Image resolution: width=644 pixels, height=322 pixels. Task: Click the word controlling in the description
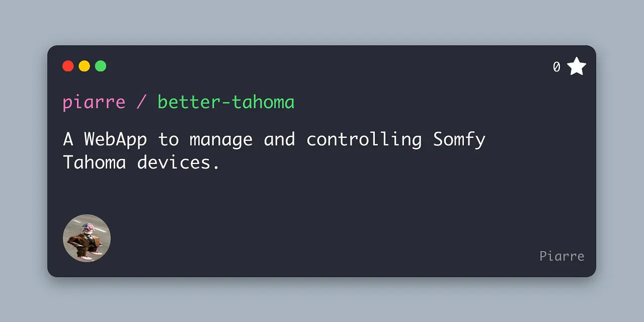pyautogui.click(x=364, y=139)
